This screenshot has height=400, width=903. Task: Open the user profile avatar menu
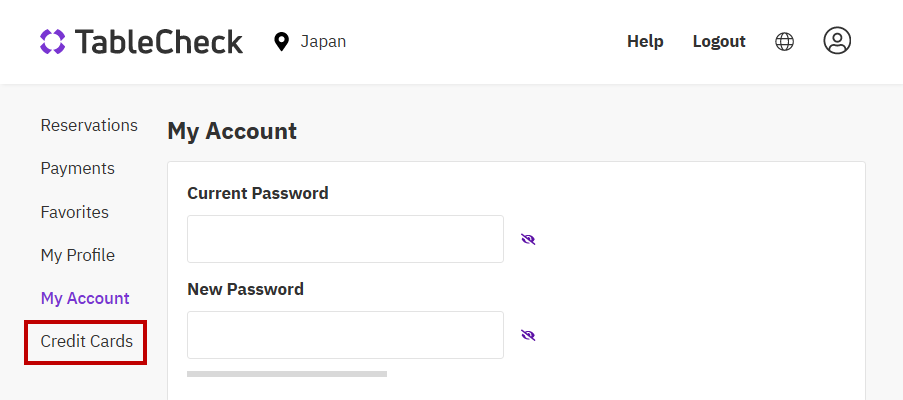pyautogui.click(x=837, y=40)
